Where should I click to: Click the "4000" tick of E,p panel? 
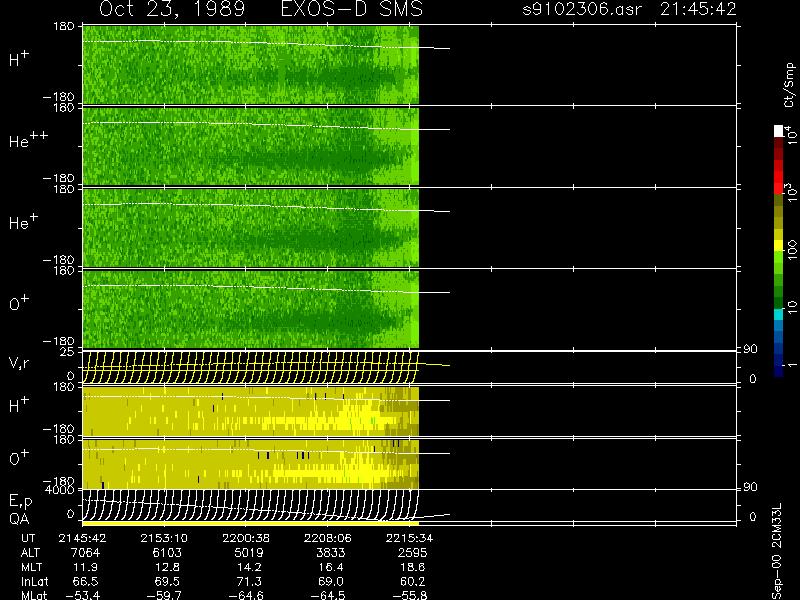(x=59, y=490)
